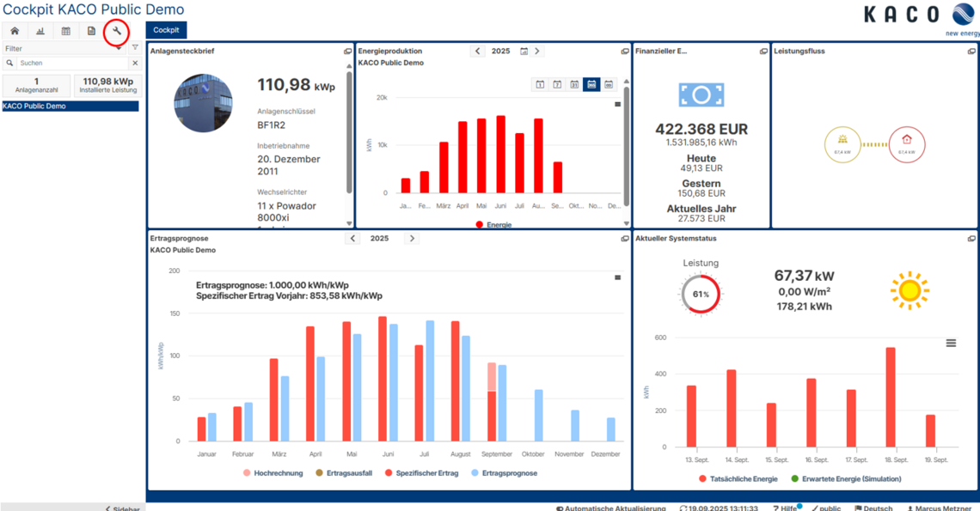The width and height of the screenshot is (980, 511).
Task: Select KACO Public Demo in plant list
Action: pyautogui.click(x=70, y=106)
